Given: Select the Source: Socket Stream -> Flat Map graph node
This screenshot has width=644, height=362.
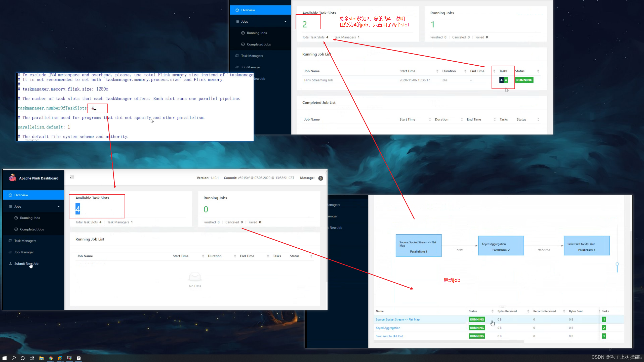Looking at the screenshot, I should [x=419, y=246].
